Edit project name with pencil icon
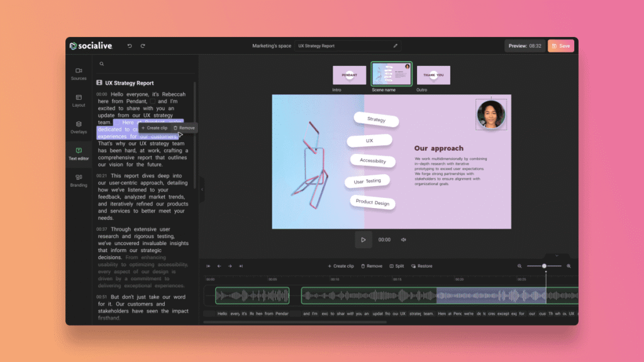Viewport: 644px width, 362px height. [396, 46]
